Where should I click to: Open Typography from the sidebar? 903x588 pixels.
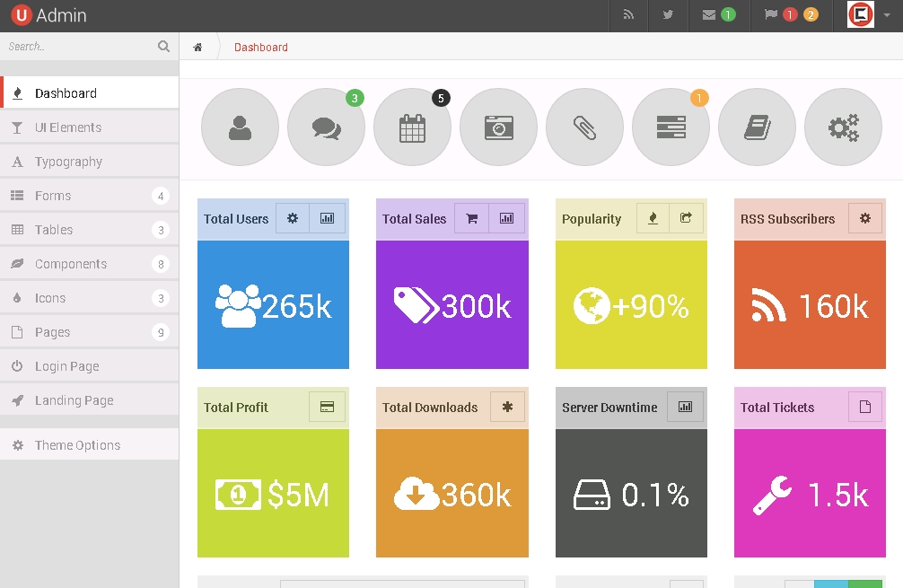click(68, 162)
